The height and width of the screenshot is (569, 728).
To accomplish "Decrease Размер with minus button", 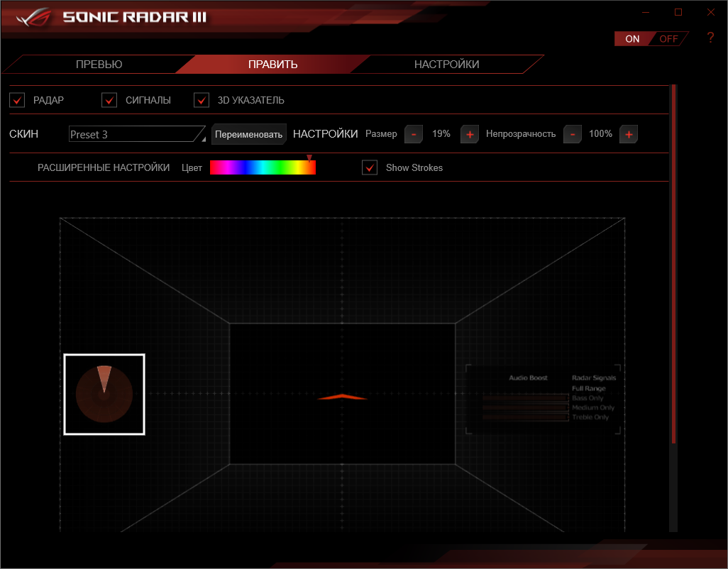I will (x=414, y=134).
